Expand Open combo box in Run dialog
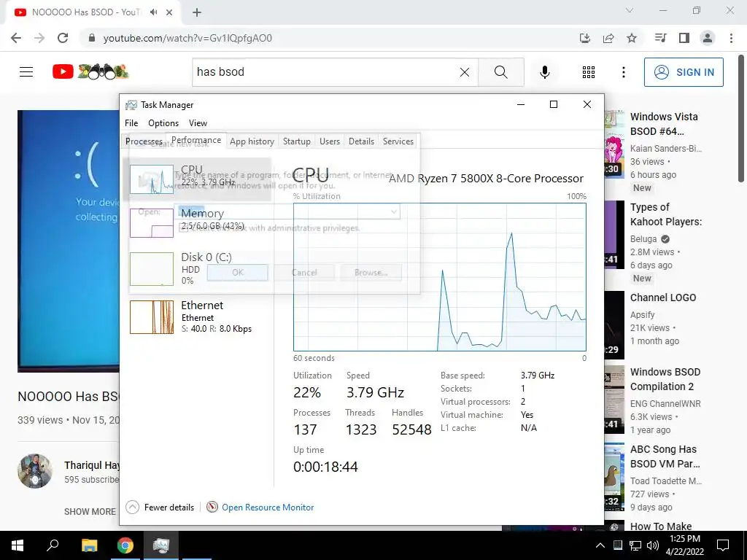Screen dimensions: 747x560 point(394,211)
